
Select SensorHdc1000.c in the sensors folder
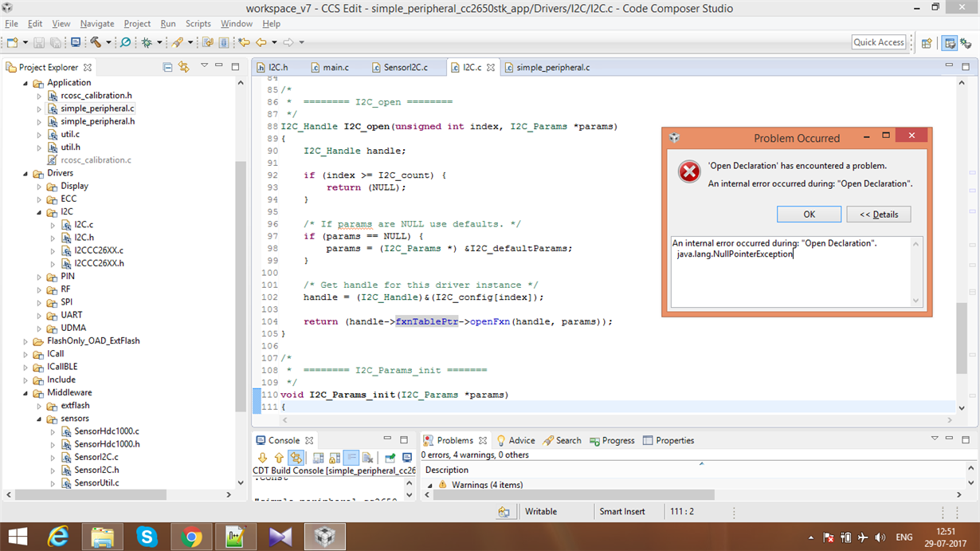[x=107, y=431]
